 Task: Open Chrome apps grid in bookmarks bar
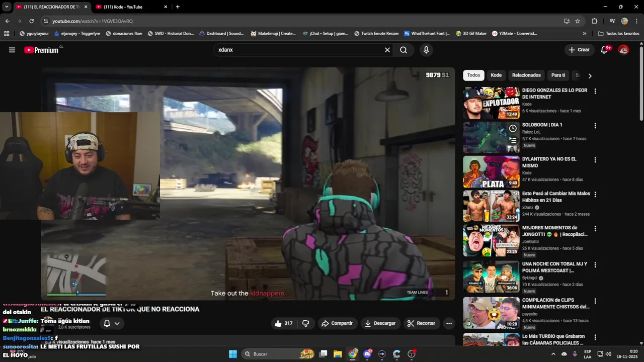(x=7, y=34)
